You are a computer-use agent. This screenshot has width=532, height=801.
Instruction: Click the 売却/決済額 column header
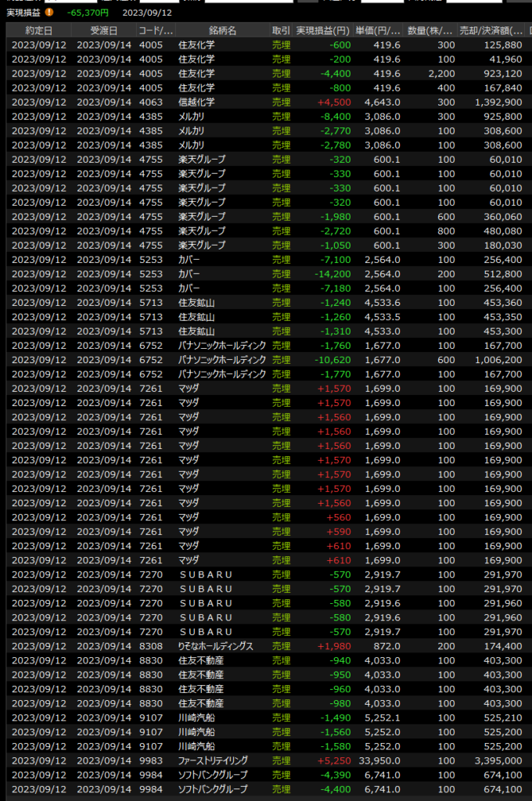(491, 30)
